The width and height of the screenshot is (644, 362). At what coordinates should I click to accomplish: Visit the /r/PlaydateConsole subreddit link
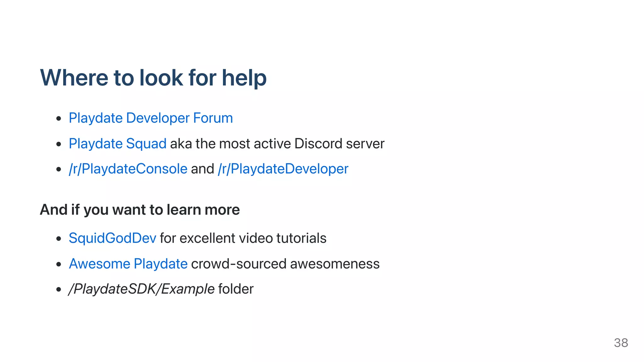pyautogui.click(x=128, y=169)
